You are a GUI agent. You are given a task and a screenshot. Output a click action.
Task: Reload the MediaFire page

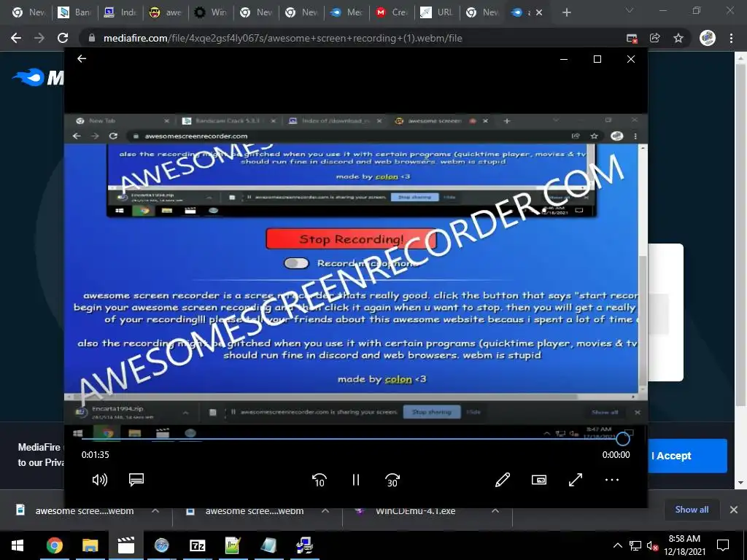[63, 38]
